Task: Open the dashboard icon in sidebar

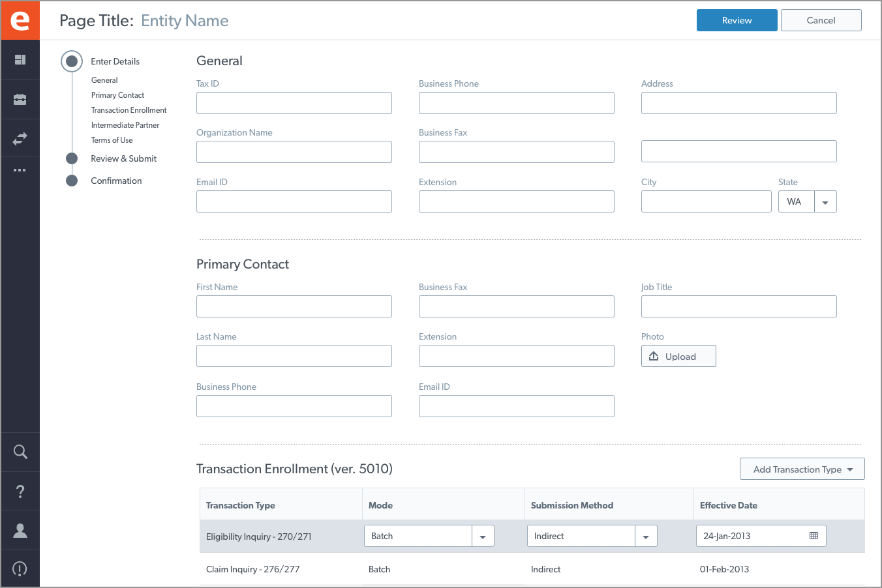Action: 20,60
